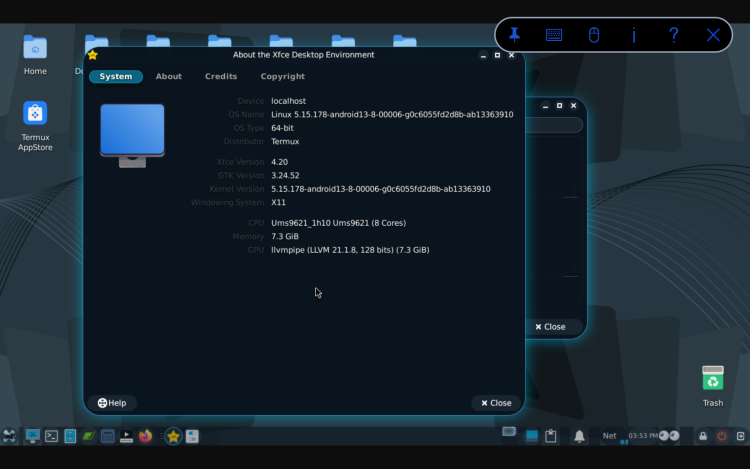Open the Credits tab
The width and height of the screenshot is (750, 469).
(x=221, y=76)
